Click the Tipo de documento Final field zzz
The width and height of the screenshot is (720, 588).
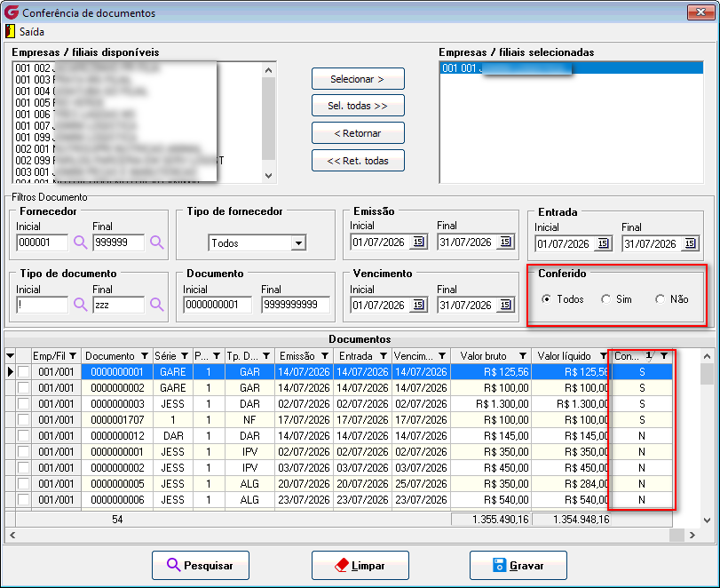point(118,305)
